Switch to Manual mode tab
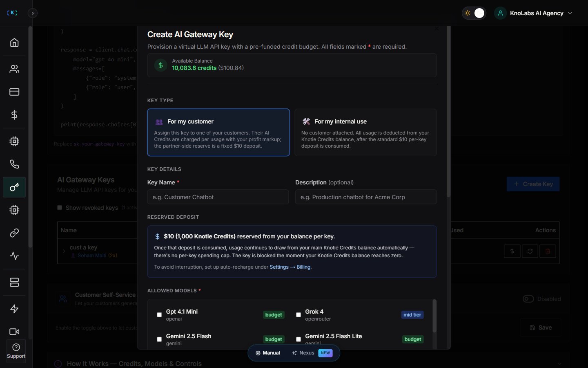Screen dimensions: 588x368 pos(268,353)
